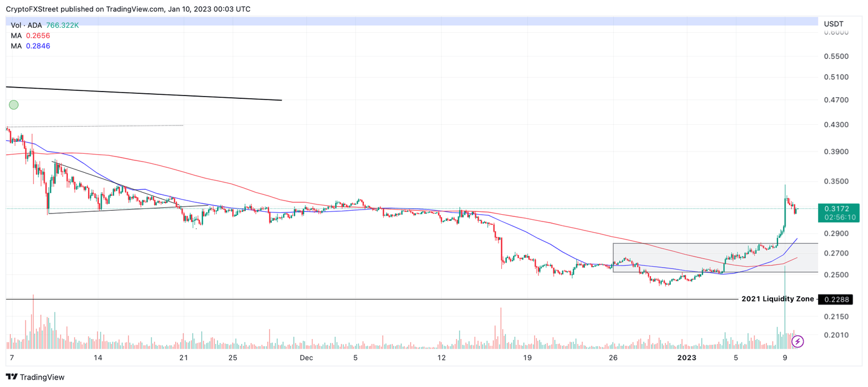
Task: Click the blue MA 0.2846 indicator label
Action: (30, 46)
